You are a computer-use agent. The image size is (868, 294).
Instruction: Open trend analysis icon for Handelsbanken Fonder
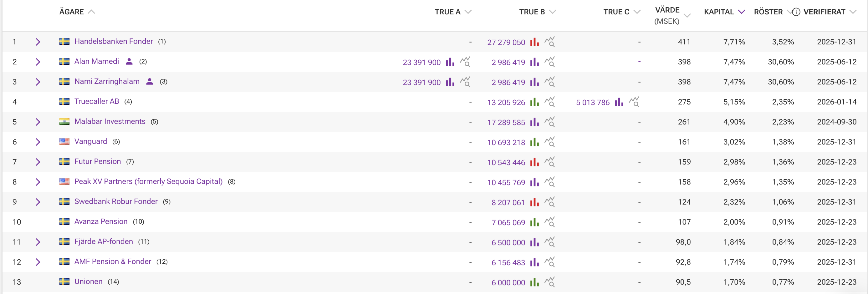[x=549, y=42]
